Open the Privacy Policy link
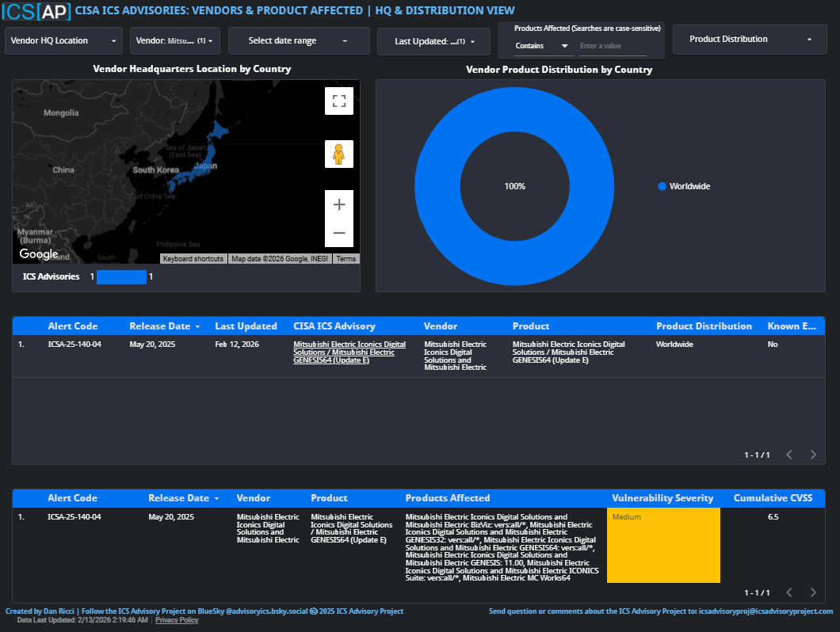The height and width of the screenshot is (632, 840). tap(177, 620)
